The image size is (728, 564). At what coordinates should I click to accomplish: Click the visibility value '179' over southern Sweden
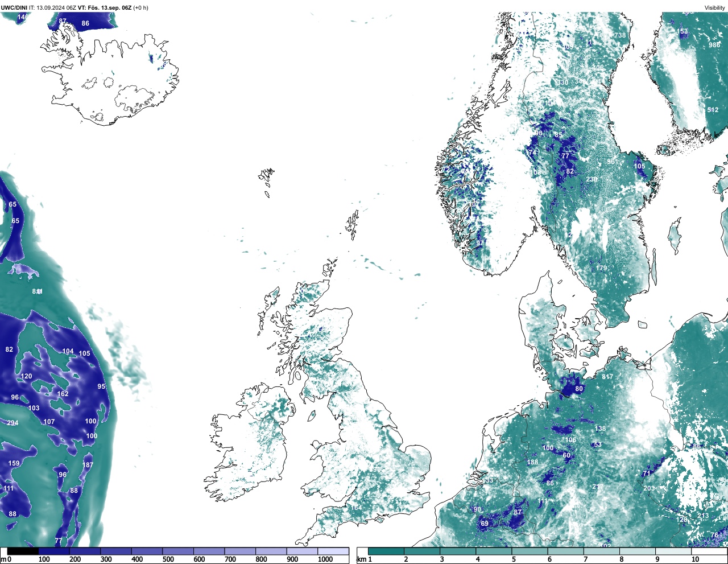coord(602,268)
